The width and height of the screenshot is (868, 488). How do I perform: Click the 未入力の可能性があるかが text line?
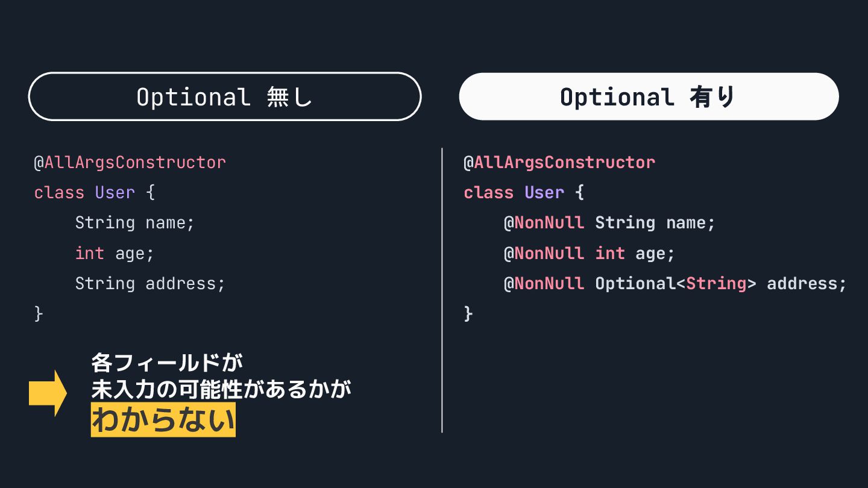click(221, 389)
